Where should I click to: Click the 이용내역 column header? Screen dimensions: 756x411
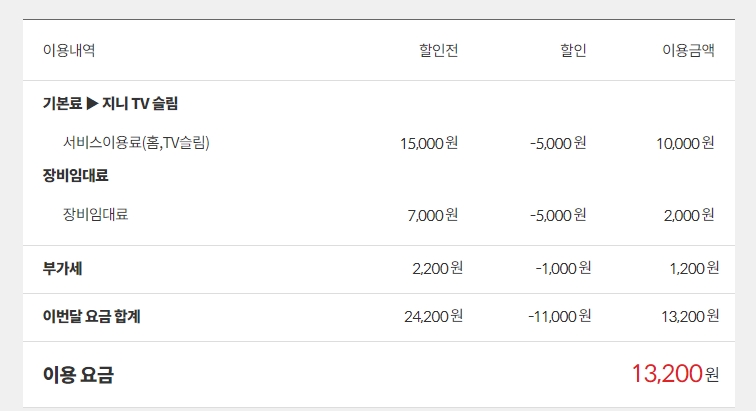pos(69,51)
